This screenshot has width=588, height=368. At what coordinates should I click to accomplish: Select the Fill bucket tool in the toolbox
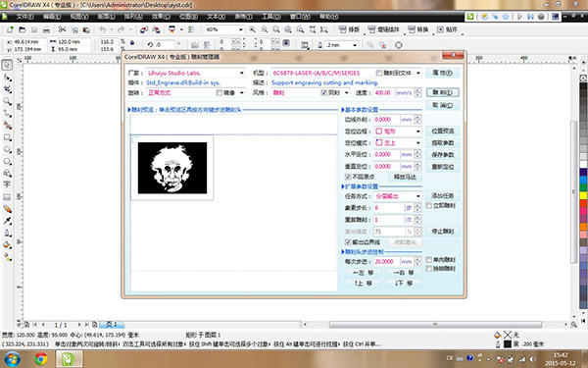7,244
